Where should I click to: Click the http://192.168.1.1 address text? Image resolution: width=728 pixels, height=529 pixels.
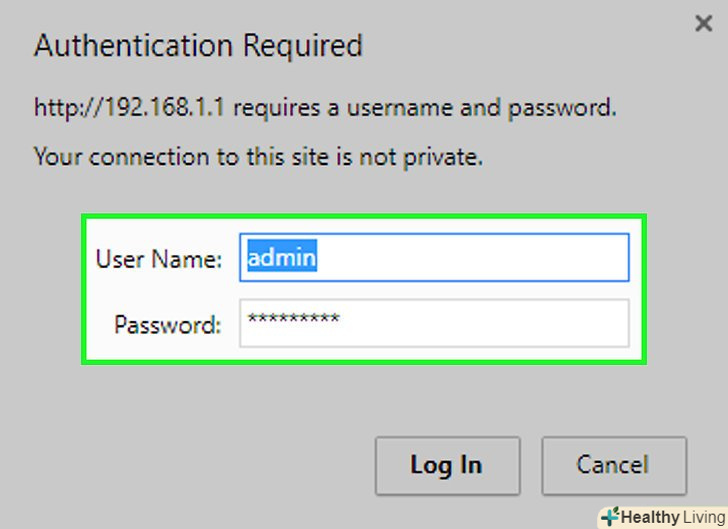(x=132, y=107)
